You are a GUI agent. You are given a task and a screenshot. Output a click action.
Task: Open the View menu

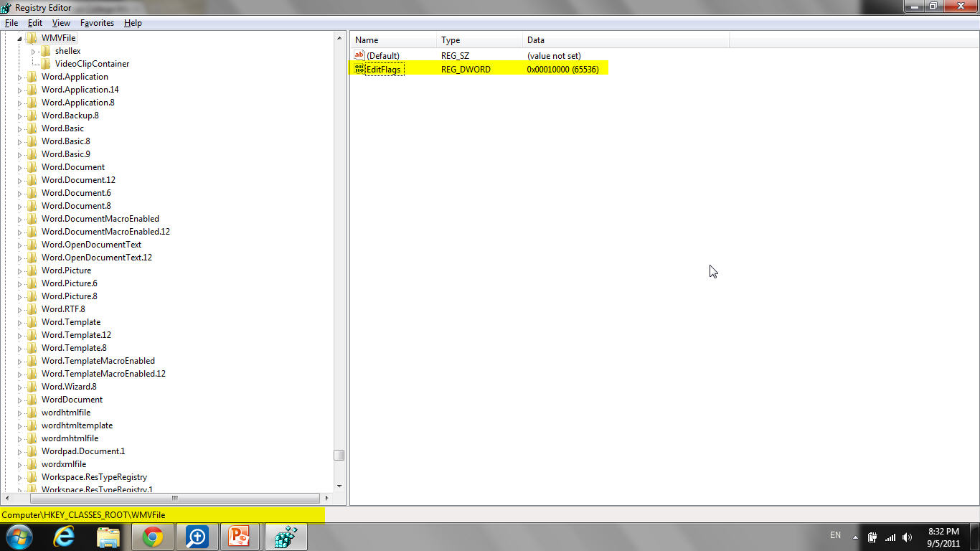point(61,23)
